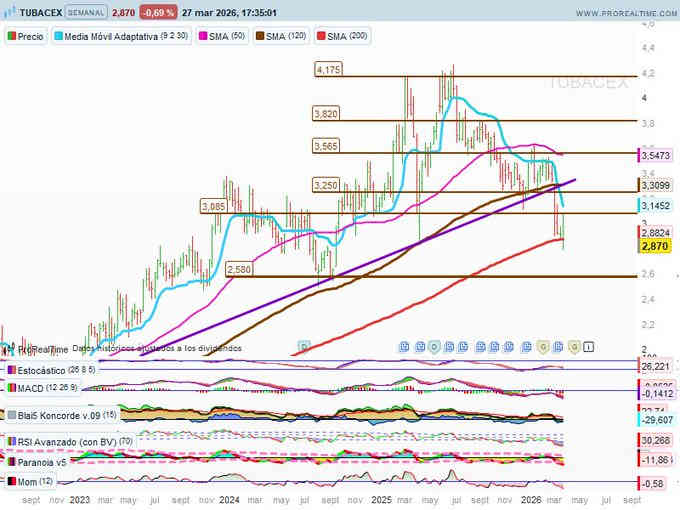Viewport: 680px width, 510px height.
Task: Click the Precio legend color icon
Action: coord(11,35)
